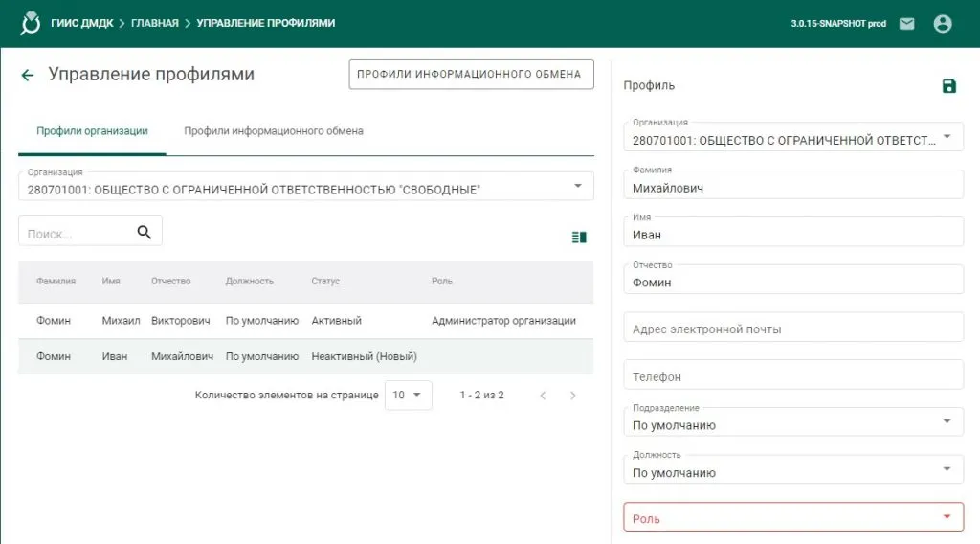The height and width of the screenshot is (544, 980).
Task: Go back using the left arrow icon
Action: [x=28, y=75]
